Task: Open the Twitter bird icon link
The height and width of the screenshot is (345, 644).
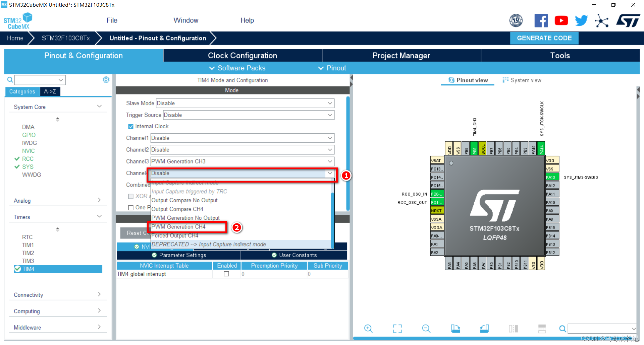Action: click(x=581, y=21)
